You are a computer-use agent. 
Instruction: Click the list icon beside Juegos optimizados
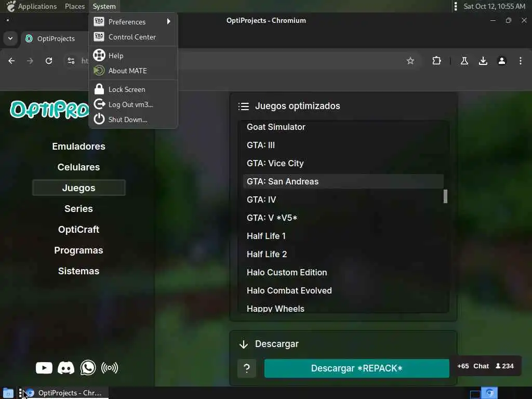[x=244, y=106]
